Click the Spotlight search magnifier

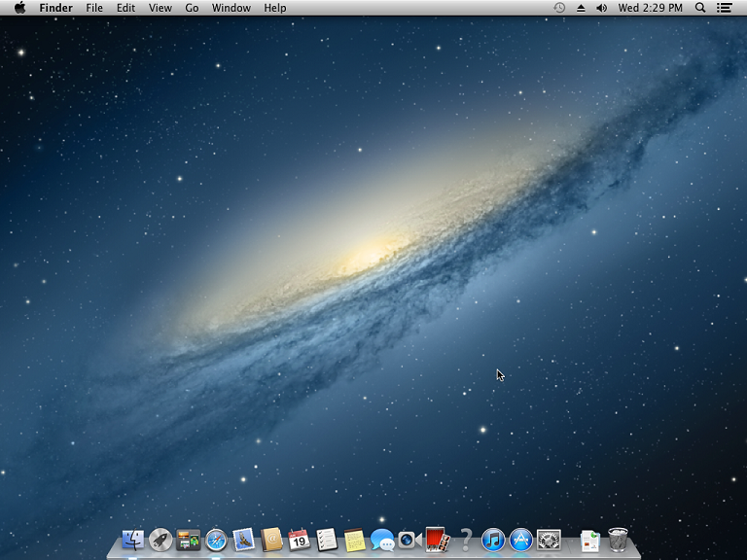[x=700, y=8]
